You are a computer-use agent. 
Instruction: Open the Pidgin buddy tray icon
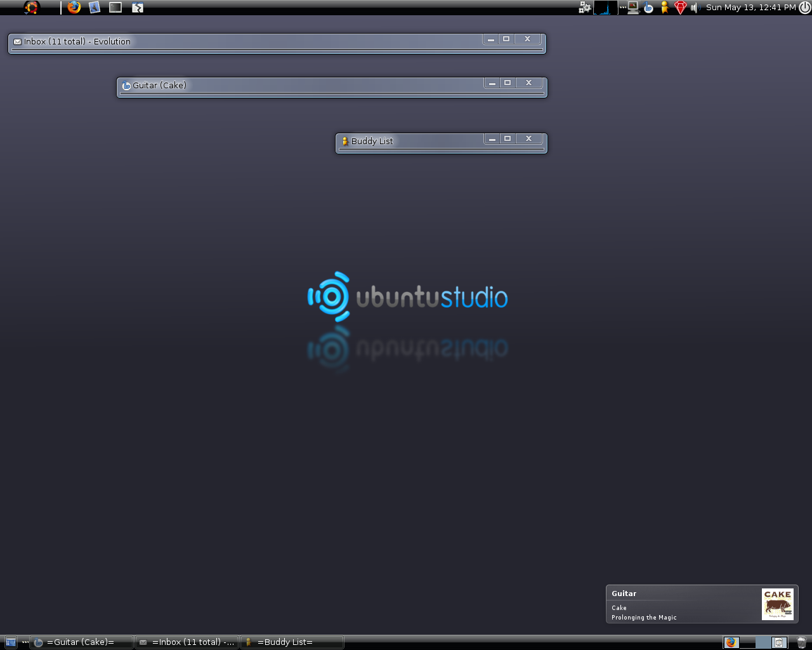coord(664,8)
